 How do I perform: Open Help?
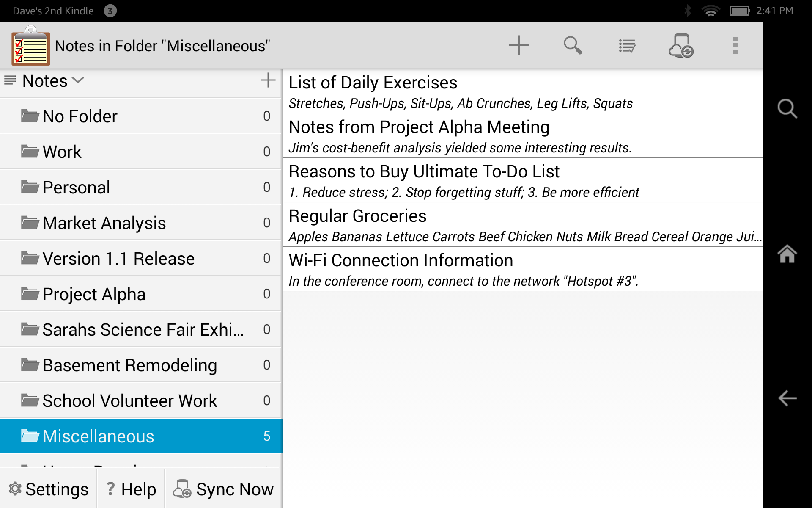point(130,489)
